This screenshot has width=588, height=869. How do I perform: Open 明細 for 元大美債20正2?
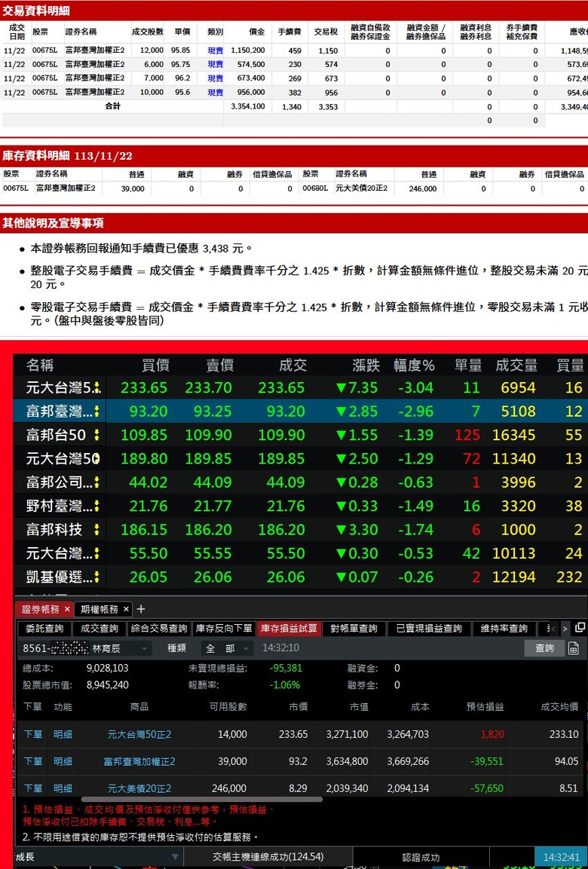click(x=63, y=788)
